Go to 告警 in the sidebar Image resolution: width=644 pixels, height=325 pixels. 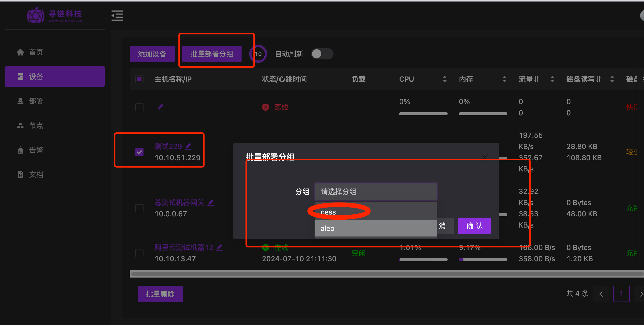(36, 150)
